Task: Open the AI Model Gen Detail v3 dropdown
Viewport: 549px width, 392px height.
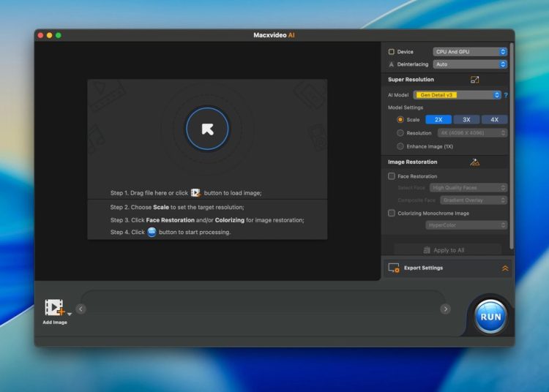Action: 457,95
